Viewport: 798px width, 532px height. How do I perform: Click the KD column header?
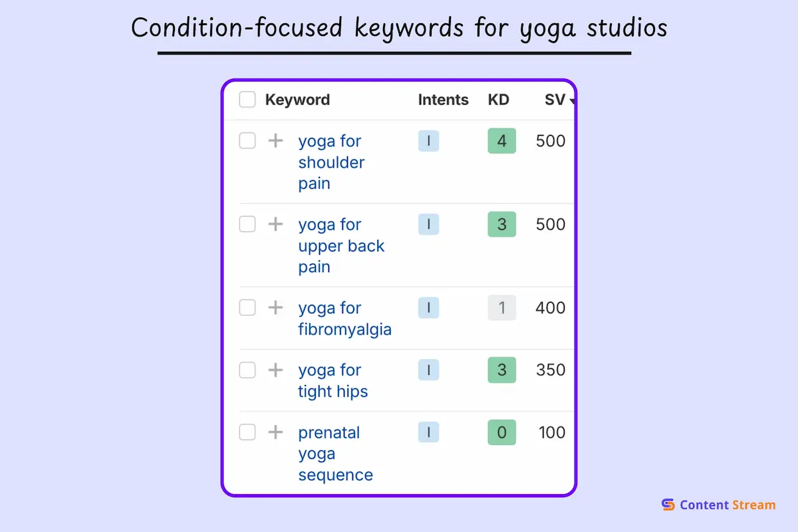point(498,100)
